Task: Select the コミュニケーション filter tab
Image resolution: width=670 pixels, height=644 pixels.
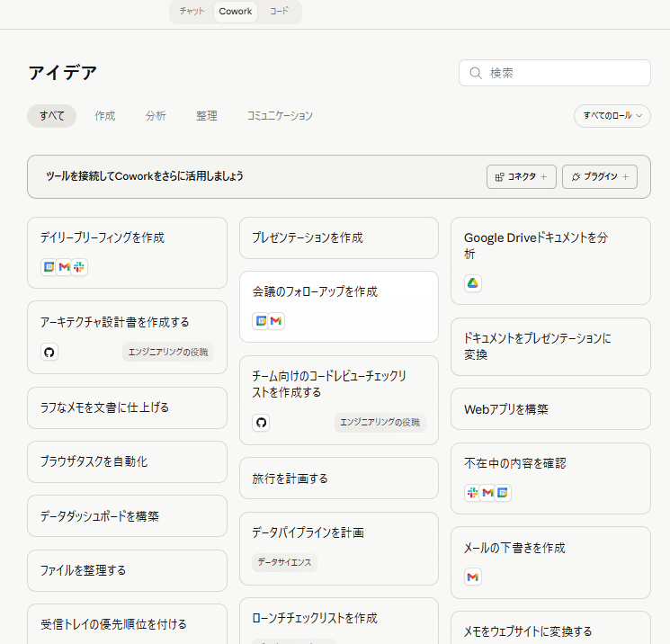Action: (280, 116)
